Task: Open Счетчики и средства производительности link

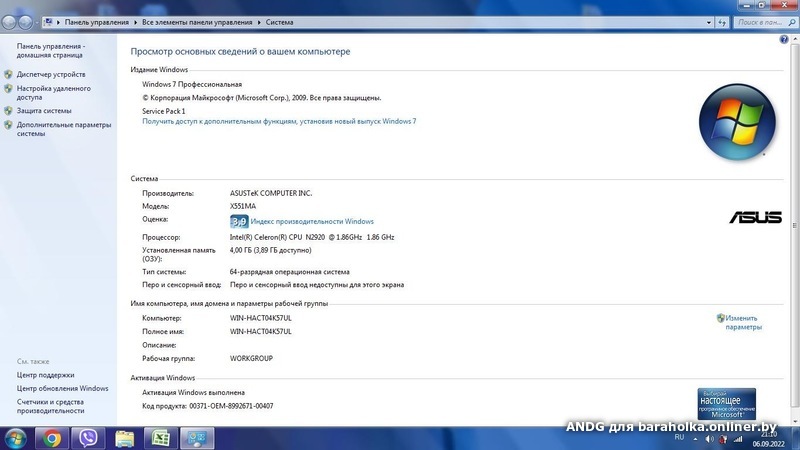Action: pos(51,406)
